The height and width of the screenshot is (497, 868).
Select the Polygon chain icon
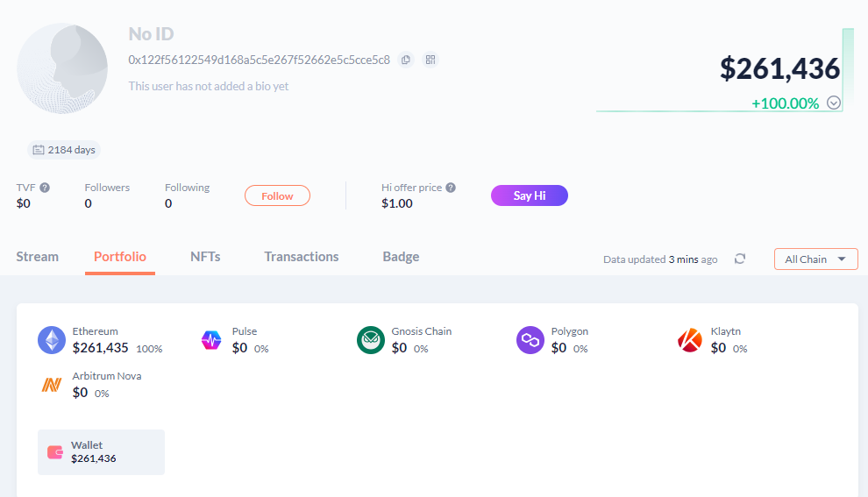(530, 340)
